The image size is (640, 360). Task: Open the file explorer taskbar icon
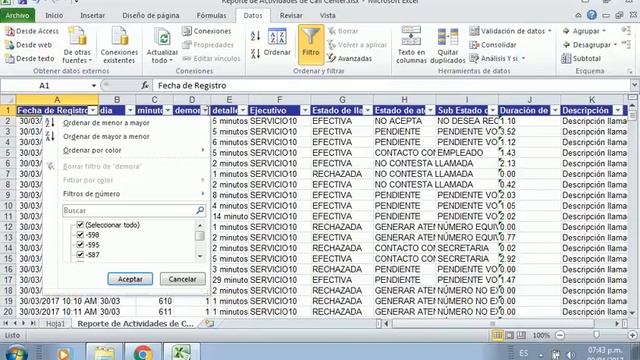pyautogui.click(x=104, y=352)
